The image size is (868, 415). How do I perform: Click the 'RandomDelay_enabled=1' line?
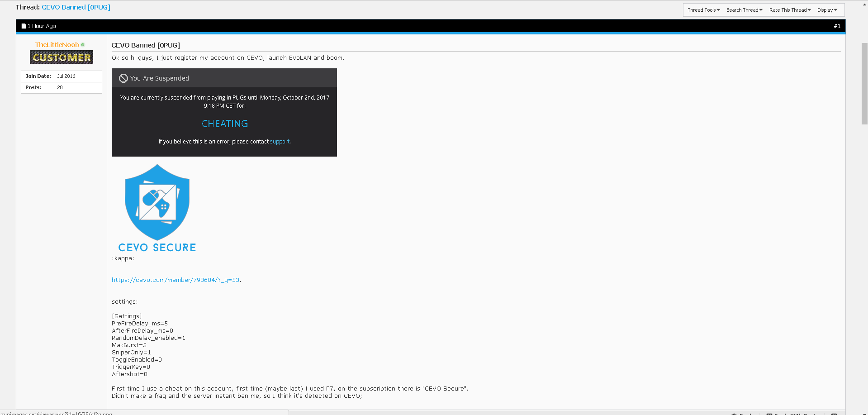[x=148, y=338]
